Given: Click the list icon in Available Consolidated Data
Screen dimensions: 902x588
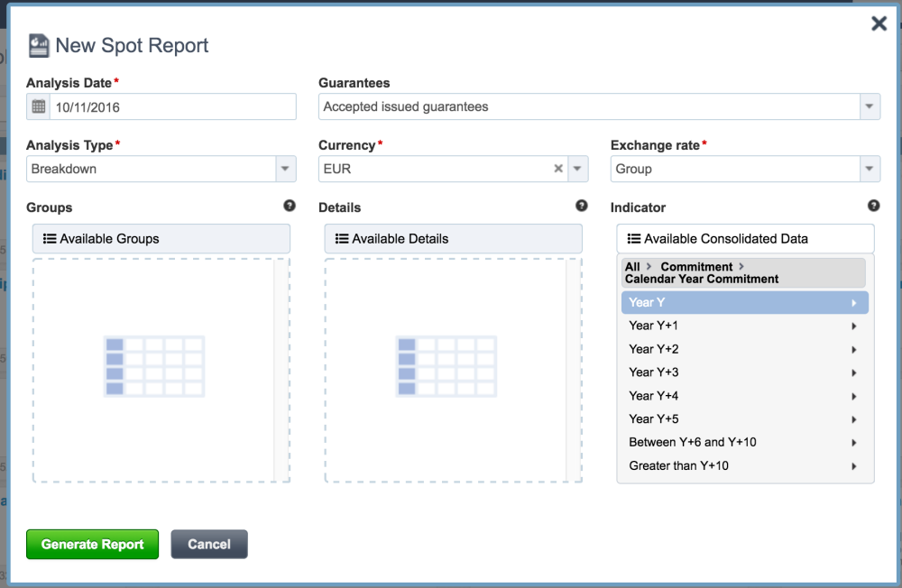Looking at the screenshot, I should [634, 239].
